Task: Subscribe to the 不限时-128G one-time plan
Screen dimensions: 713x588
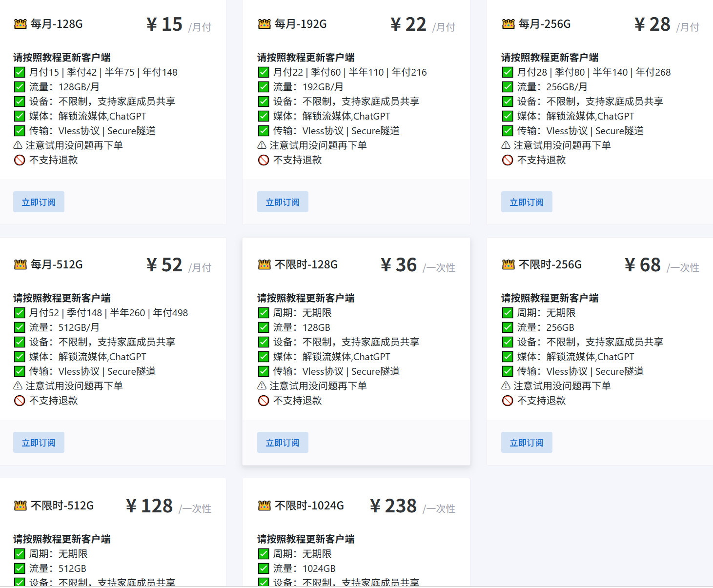Action: click(x=283, y=443)
